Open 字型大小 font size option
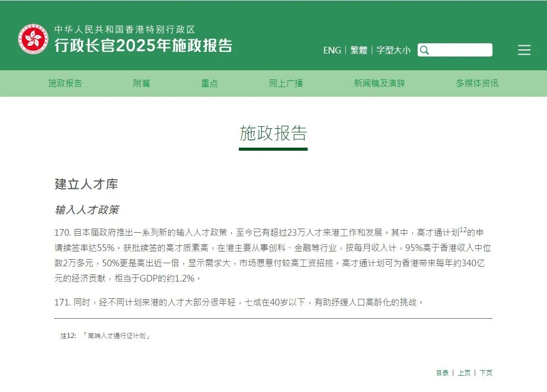This screenshot has width=547, height=392. [x=393, y=50]
